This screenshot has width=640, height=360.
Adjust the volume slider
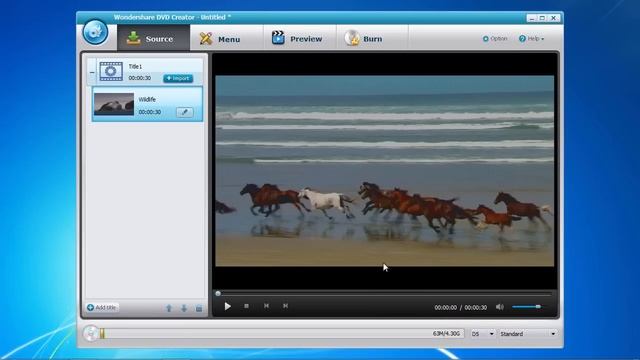528,307
